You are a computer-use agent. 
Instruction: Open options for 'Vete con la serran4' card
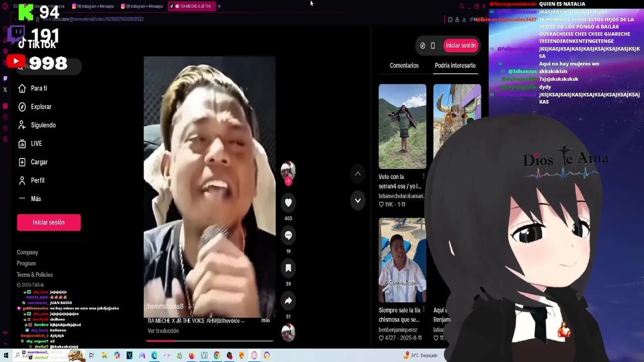(424, 176)
